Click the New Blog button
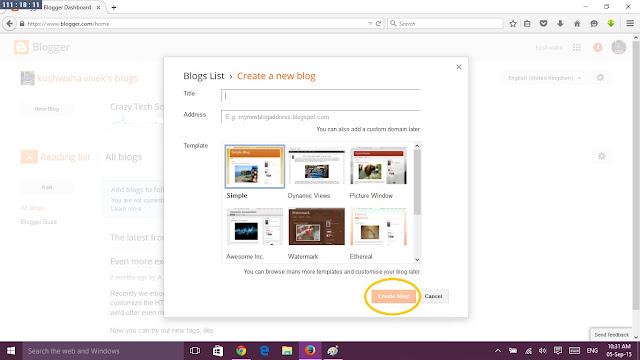The image size is (640, 360). tap(47, 109)
